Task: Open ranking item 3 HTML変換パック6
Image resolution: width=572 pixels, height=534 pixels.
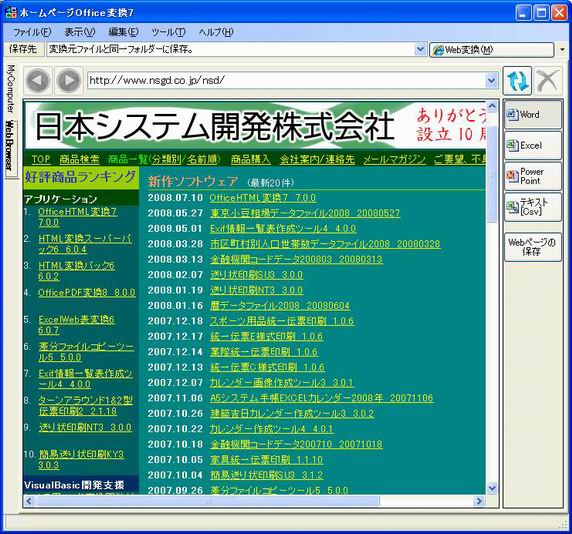Action: point(76,271)
